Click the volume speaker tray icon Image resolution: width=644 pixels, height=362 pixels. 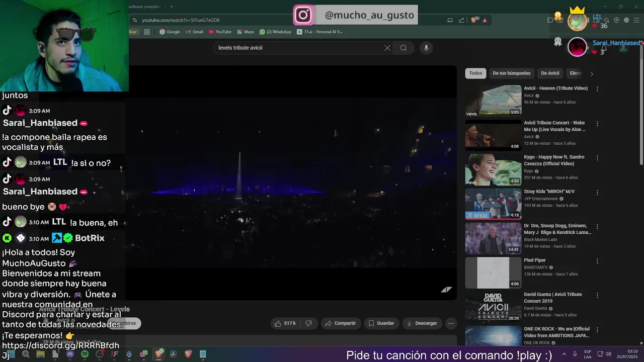tap(607, 354)
